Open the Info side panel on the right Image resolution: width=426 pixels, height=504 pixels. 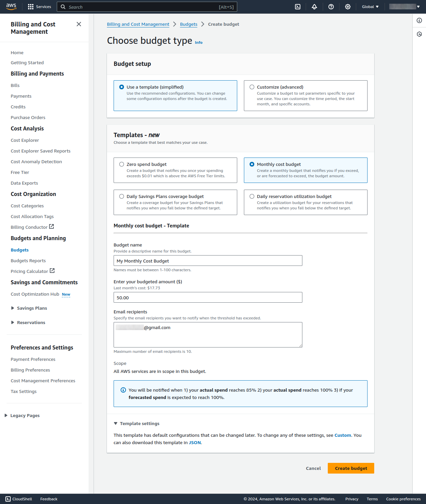tap(419, 20)
